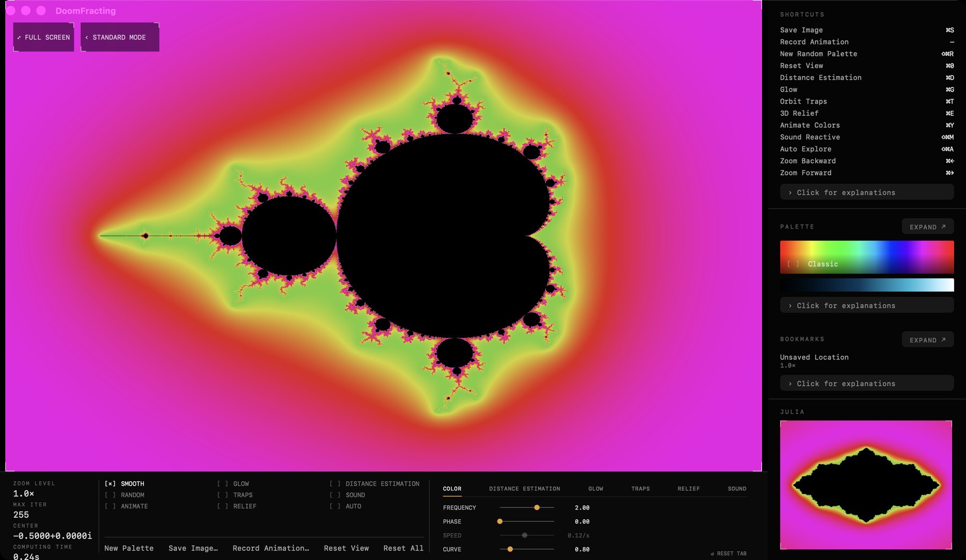Screen dimensions: 966x560
Task: Switch back to STANDARD MODE
Action: 120,38
